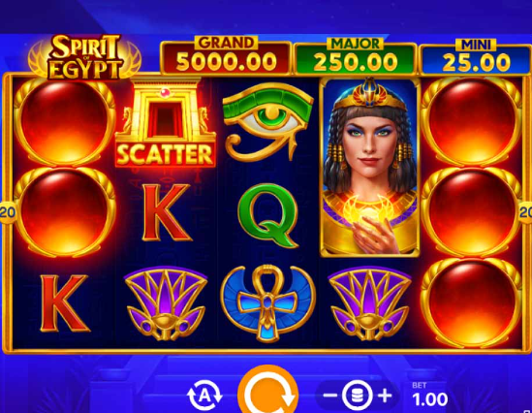Click the purple lotus on reel four
532x413 pixels.
pos(370,303)
